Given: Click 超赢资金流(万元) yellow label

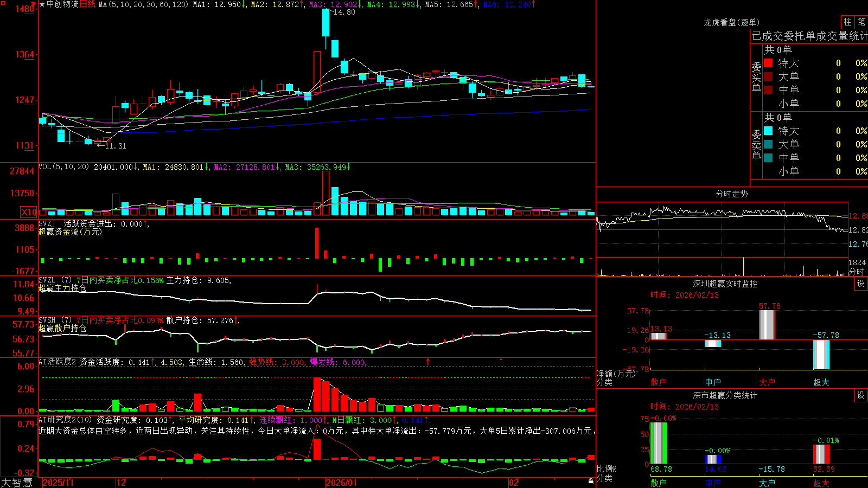Looking at the screenshot, I should tap(70, 232).
